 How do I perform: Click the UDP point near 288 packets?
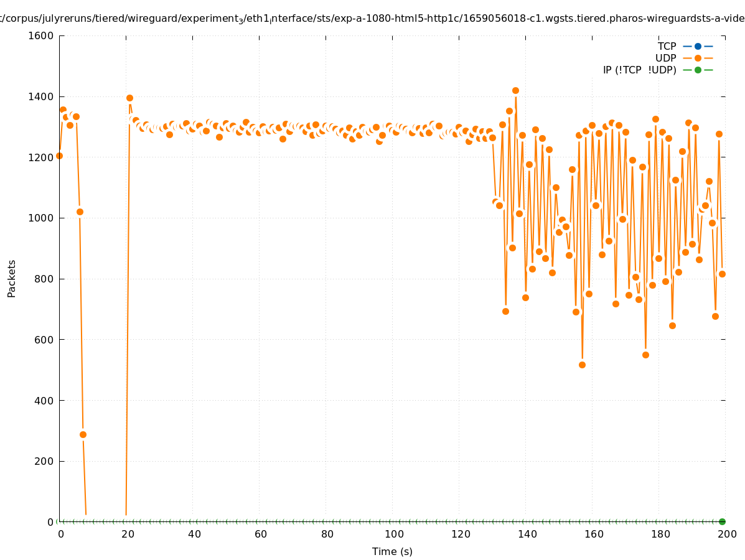click(83, 434)
